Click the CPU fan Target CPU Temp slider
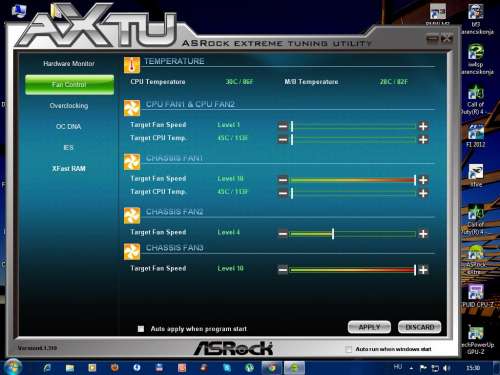Image resolution: width=500 pixels, height=375 pixels. coord(353,139)
